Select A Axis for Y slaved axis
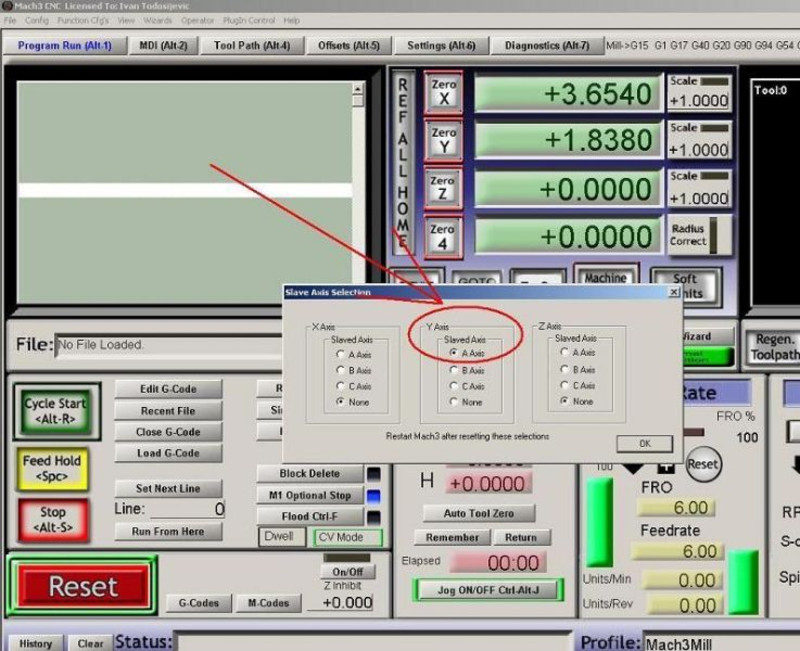 (456, 353)
